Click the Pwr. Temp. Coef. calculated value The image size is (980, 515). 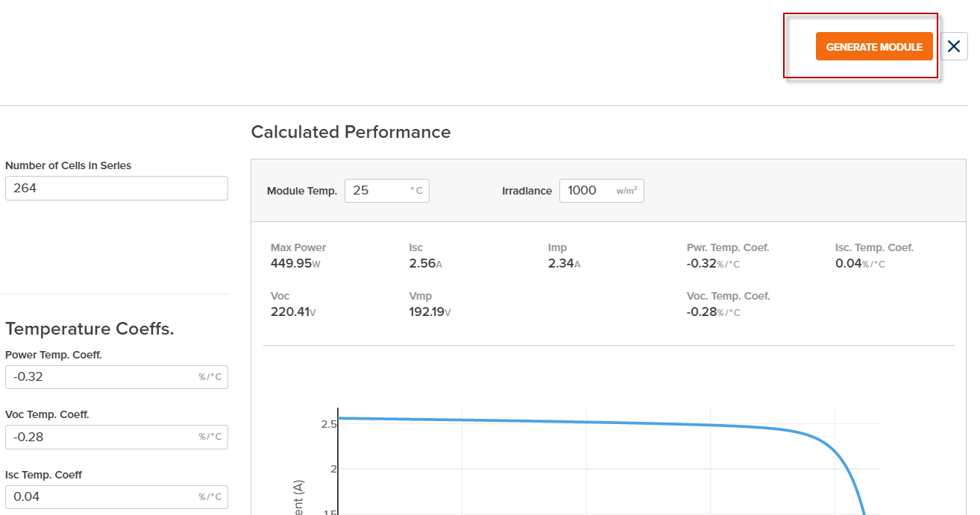(713, 263)
